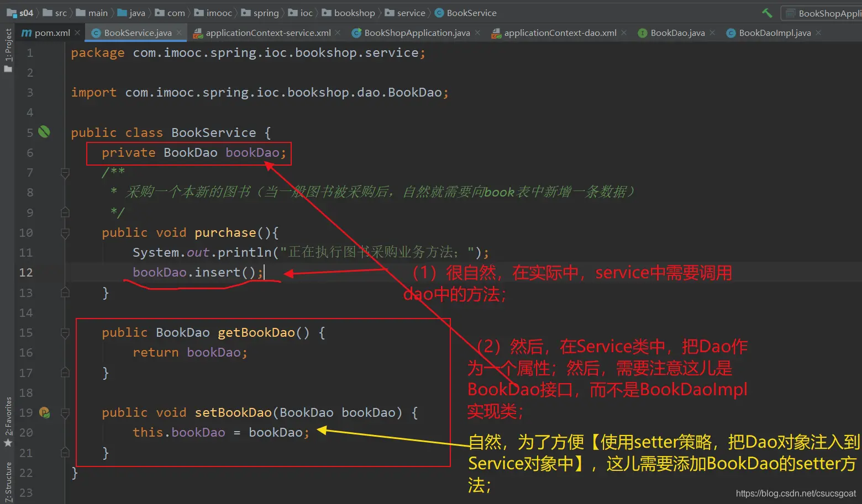The height and width of the screenshot is (504, 862).
Task: Click 'setBookDao' method name on line 19
Action: coord(233,412)
